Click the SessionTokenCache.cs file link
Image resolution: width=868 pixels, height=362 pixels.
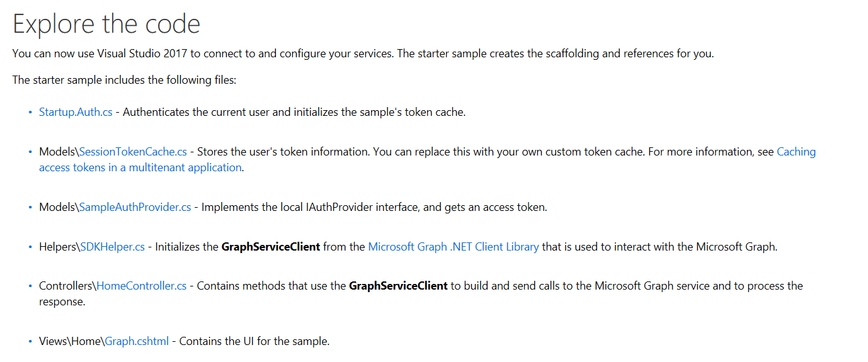133,152
